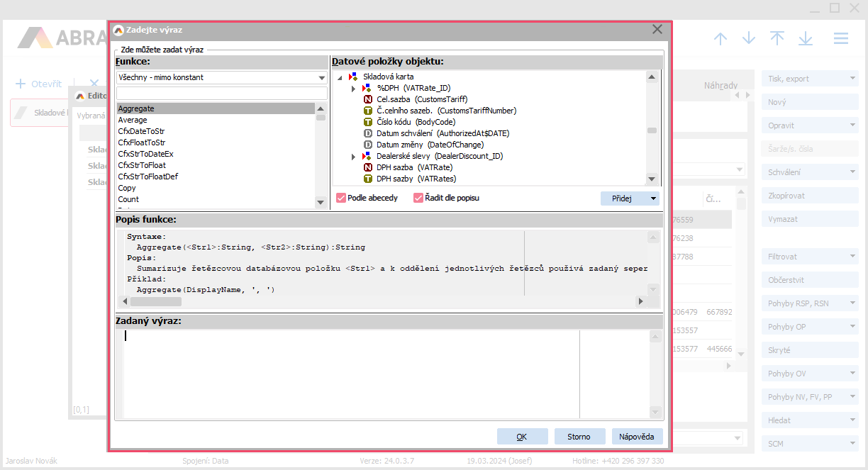The width and height of the screenshot is (868, 470).
Task: Open the hamburger menu in main window
Action: [x=841, y=38]
